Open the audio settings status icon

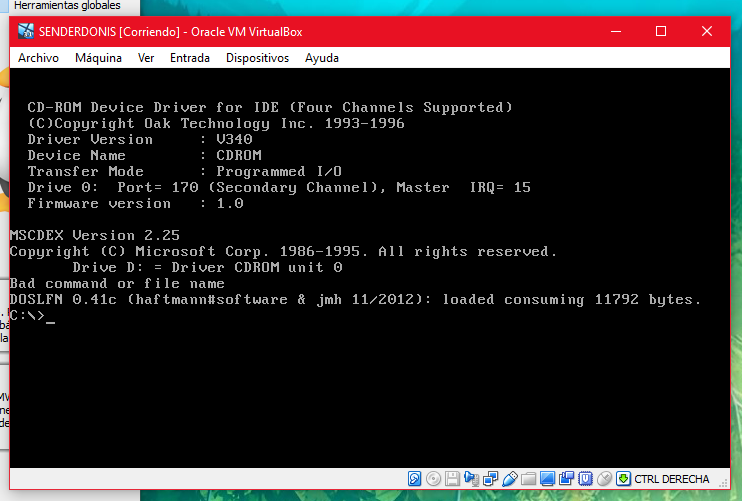click(x=471, y=479)
